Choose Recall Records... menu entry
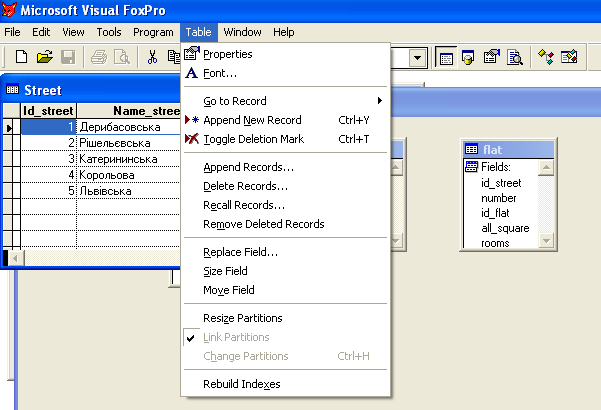Viewport: 601px width, 410px height. pos(286,205)
